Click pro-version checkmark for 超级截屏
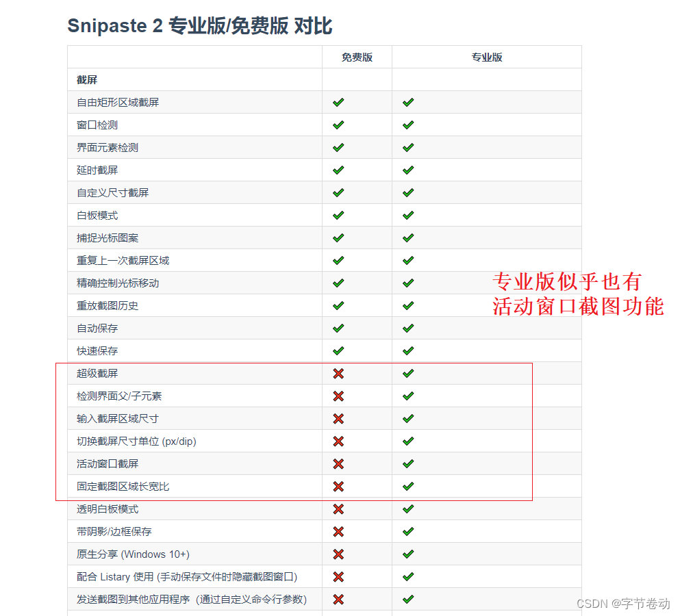 408,373
